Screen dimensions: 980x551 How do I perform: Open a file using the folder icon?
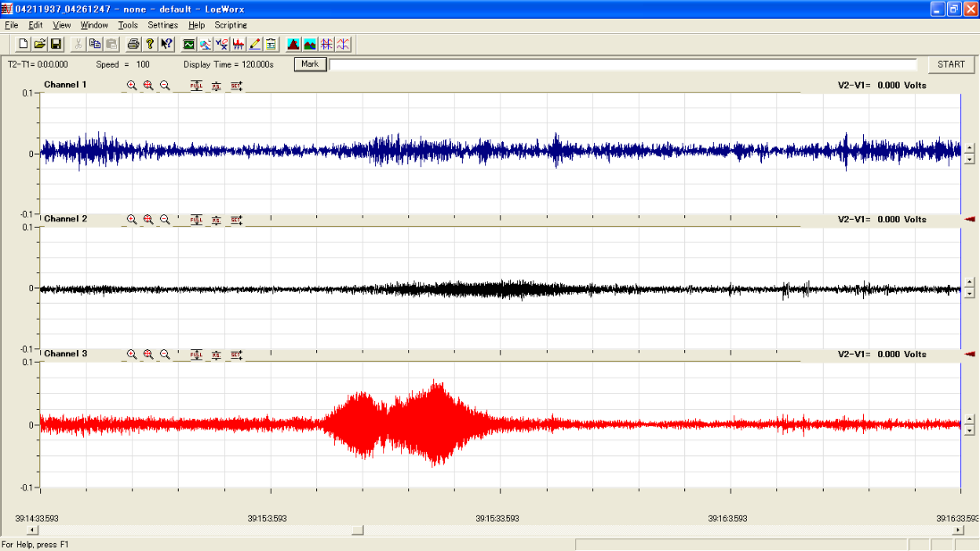pos(39,44)
